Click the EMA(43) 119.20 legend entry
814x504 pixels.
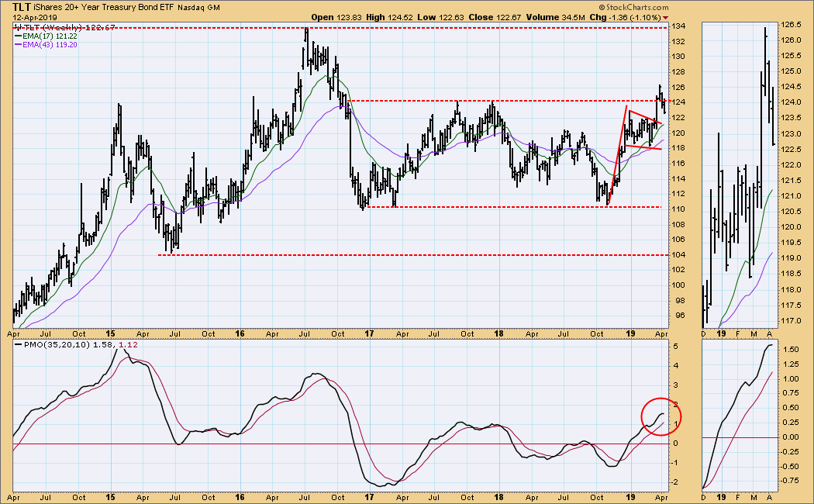50,45
